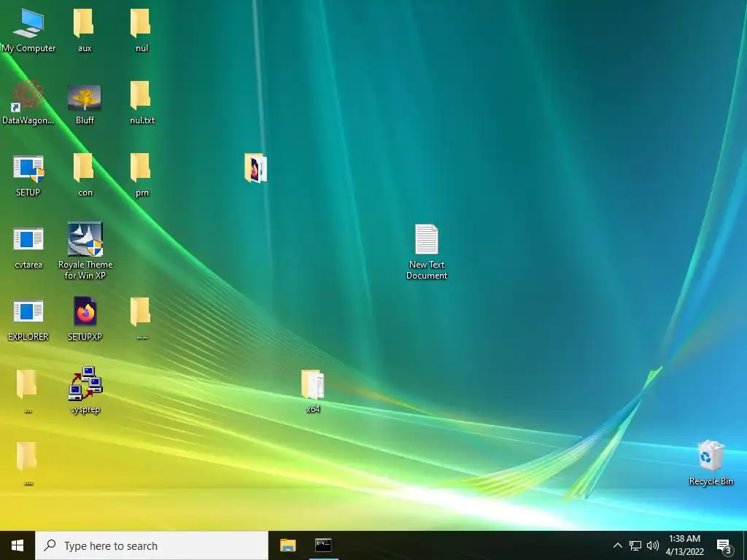747x560 pixels.
Task: Open the Windows Start menu
Action: (18, 545)
